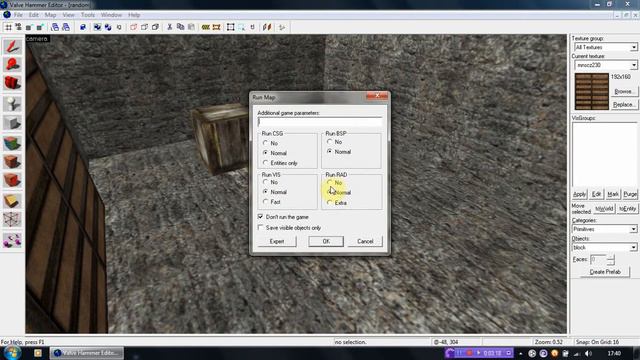Click the Hide selected objects icon
Image resolution: width=640 pixels, height=360 pixels.
coord(133,27)
